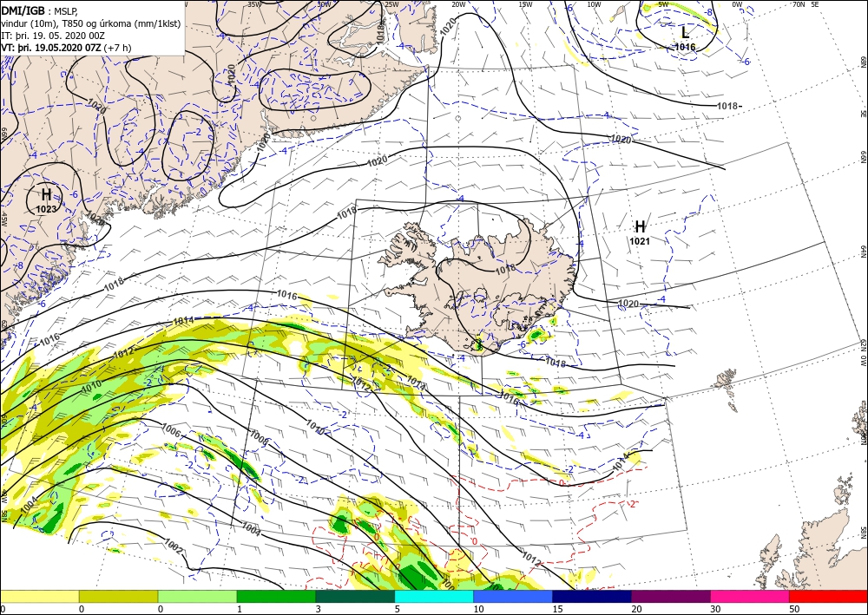Viewport: 868px width, 615px height.
Task: Click the '20W' longitude label
Action: pos(457,4)
